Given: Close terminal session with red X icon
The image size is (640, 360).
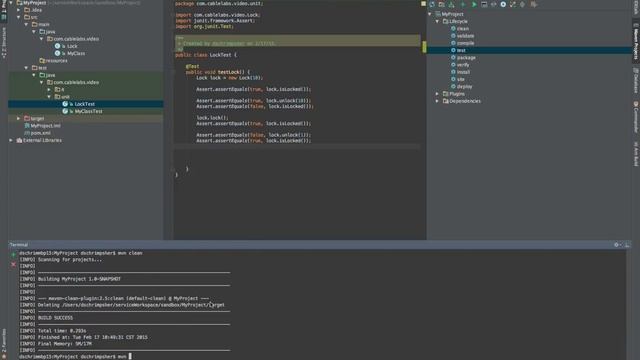Looking at the screenshot, I should click(x=13, y=264).
